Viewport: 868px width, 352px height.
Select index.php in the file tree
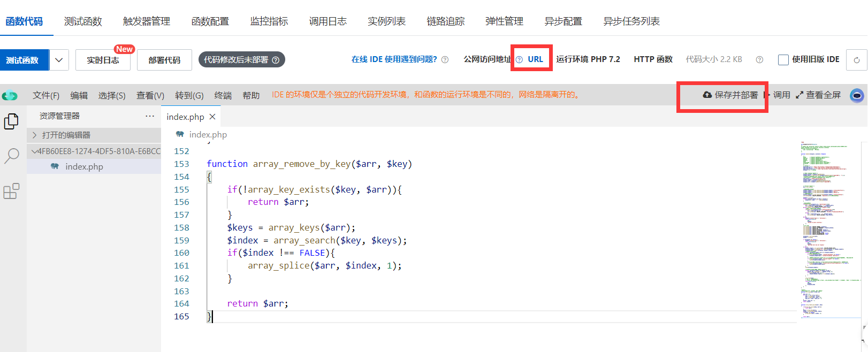(84, 167)
